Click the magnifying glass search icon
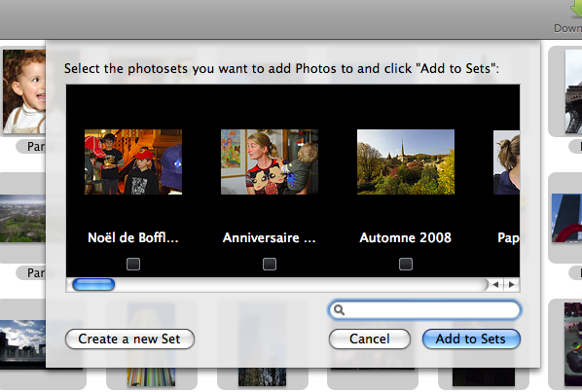This screenshot has width=582, height=392. (x=339, y=309)
